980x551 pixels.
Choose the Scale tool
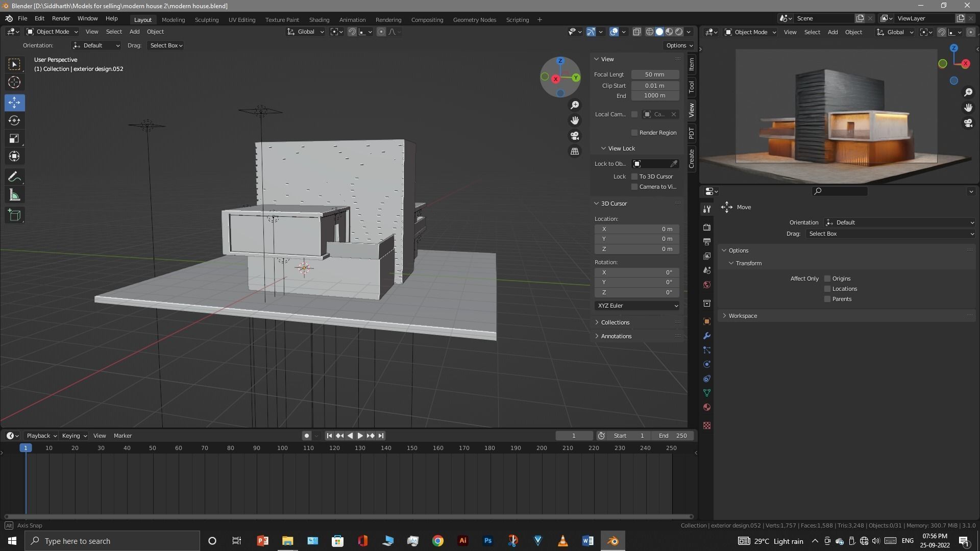[14, 139]
